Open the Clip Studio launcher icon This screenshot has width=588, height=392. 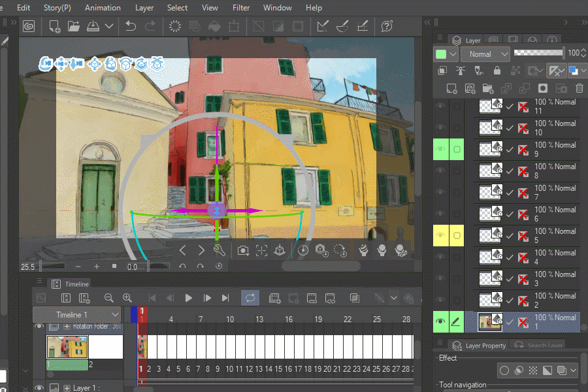coord(29,26)
